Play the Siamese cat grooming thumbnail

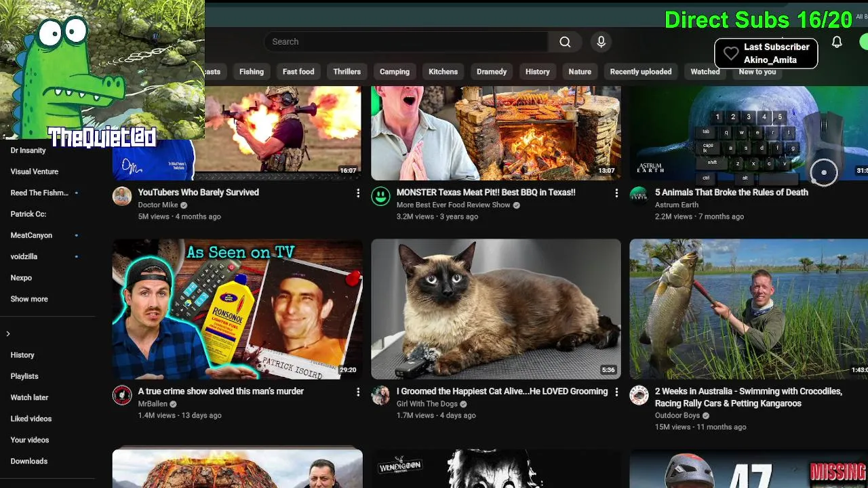pos(496,309)
